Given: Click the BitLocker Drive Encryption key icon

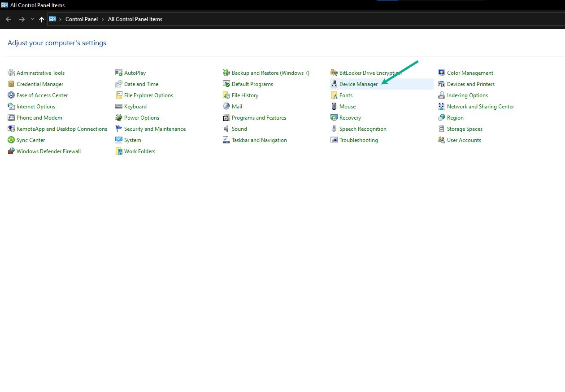Looking at the screenshot, I should click(x=334, y=73).
